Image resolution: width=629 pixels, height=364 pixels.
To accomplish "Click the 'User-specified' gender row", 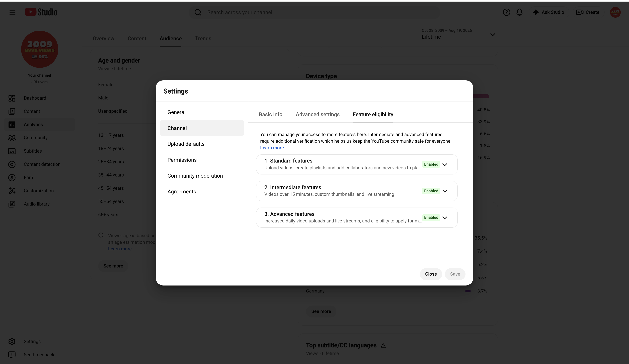I will click(113, 111).
